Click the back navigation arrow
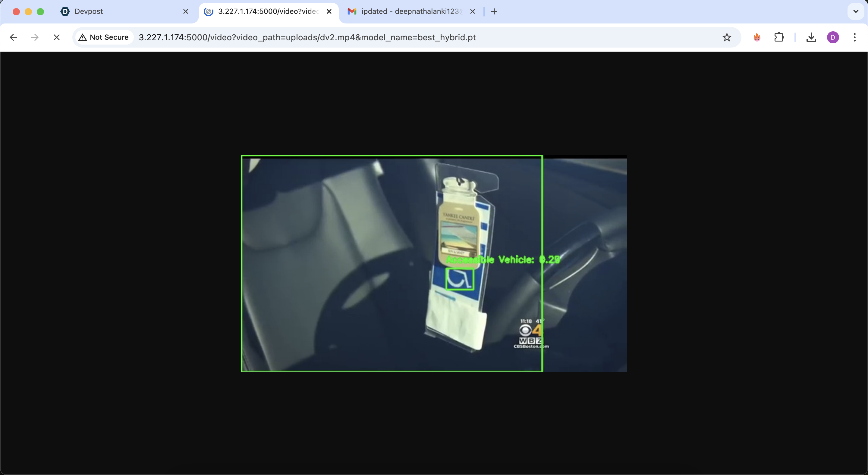The width and height of the screenshot is (868, 475). 14,37
